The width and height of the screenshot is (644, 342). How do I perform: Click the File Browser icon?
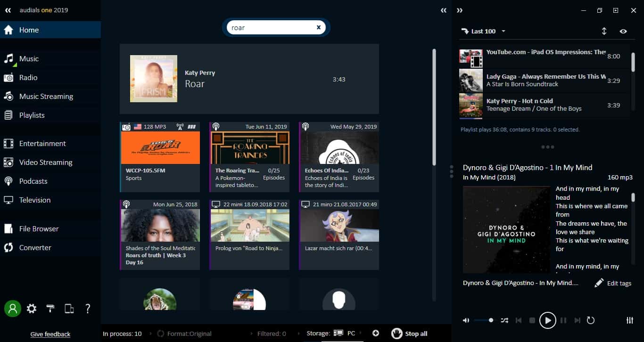tap(8, 229)
